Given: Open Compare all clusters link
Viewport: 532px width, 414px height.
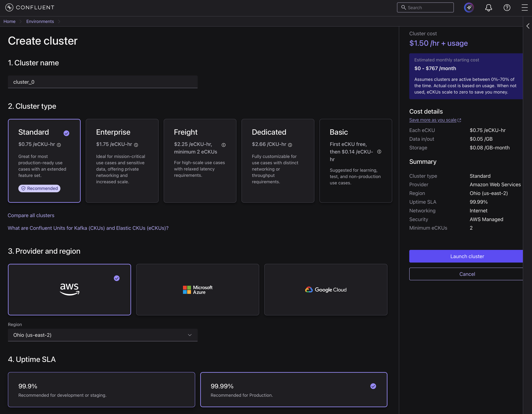Looking at the screenshot, I should pos(31,215).
